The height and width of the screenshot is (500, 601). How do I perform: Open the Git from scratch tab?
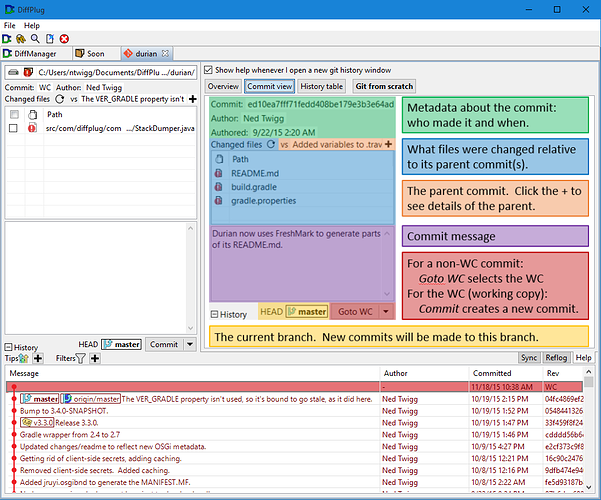click(x=384, y=86)
